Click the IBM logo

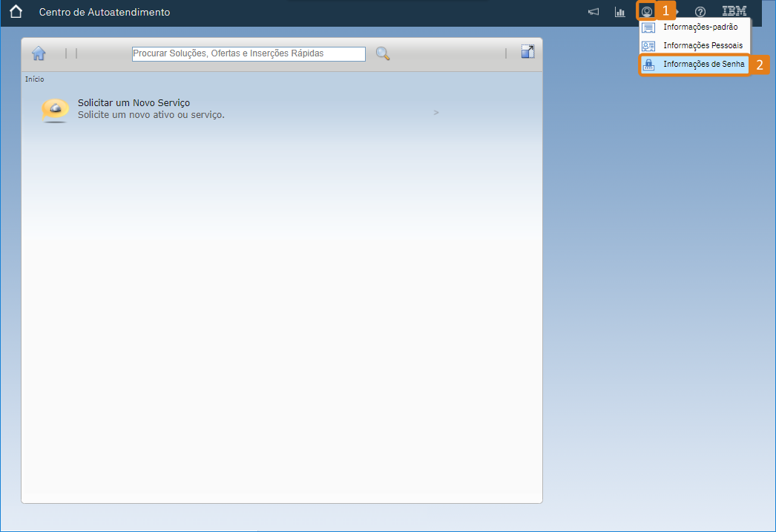click(x=734, y=12)
